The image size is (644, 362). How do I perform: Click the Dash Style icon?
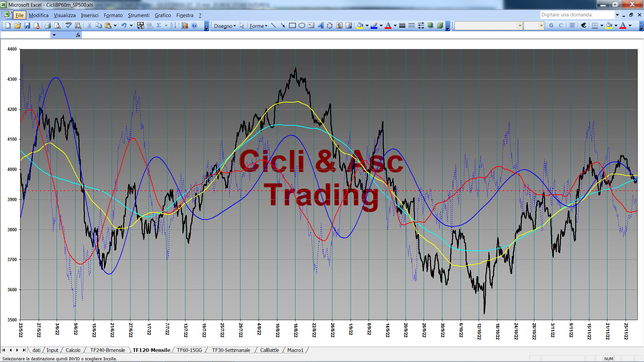pos(412,25)
